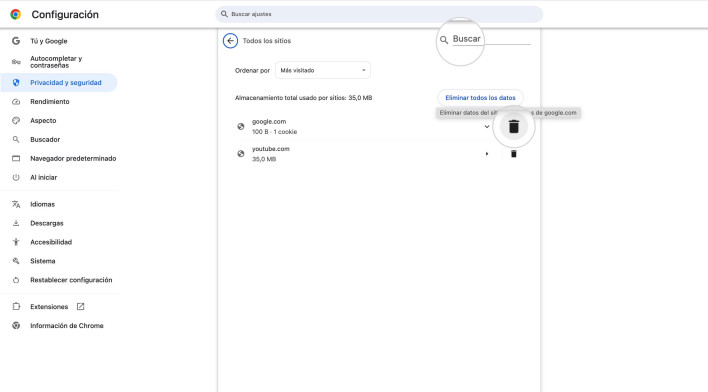This screenshot has width=708, height=392.
Task: Open the Ordenar por Más visitado dropdown
Action: [323, 70]
